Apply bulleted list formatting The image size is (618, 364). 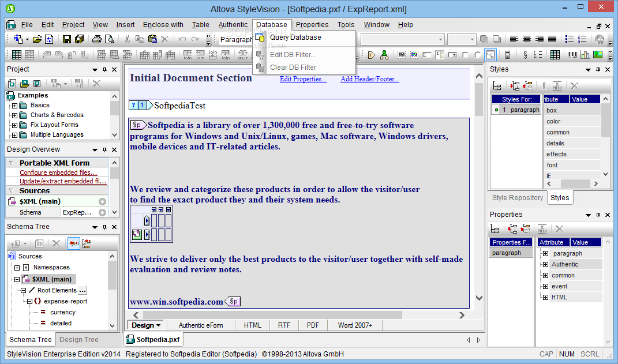click(570, 39)
